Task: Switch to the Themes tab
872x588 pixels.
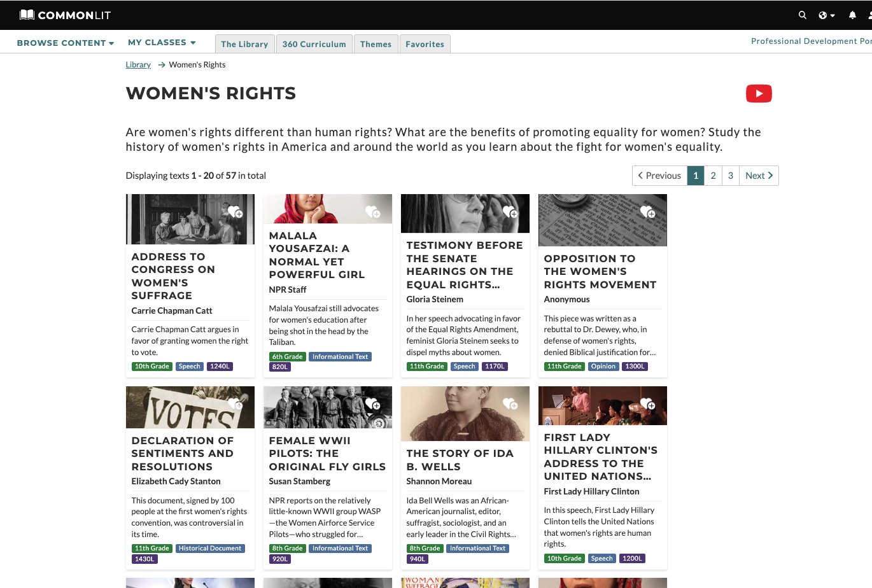Action: pyautogui.click(x=376, y=44)
